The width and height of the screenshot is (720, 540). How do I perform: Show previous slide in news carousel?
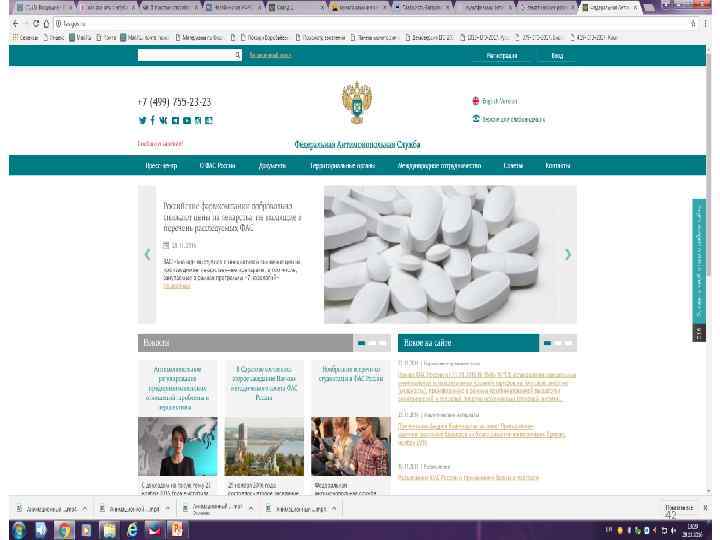click(147, 254)
